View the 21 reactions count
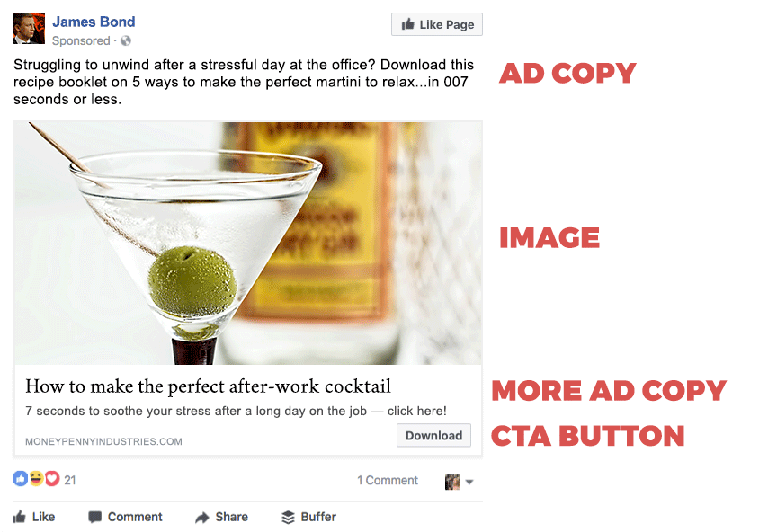 (70, 480)
